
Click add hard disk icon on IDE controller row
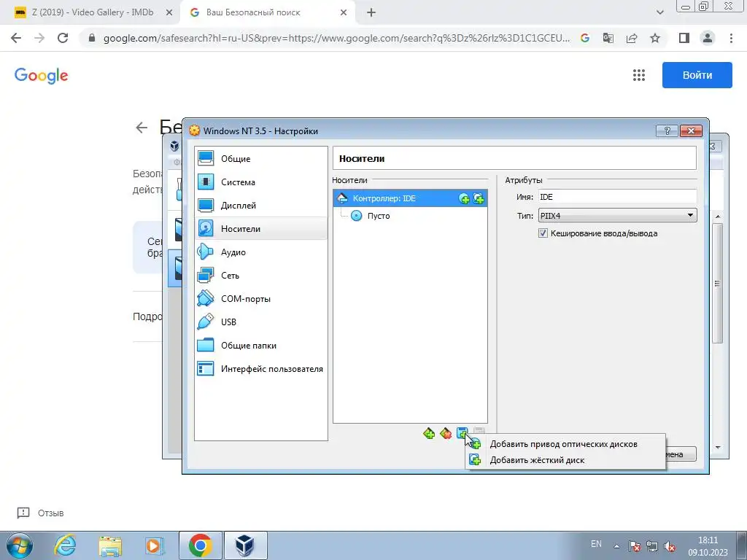pos(479,198)
